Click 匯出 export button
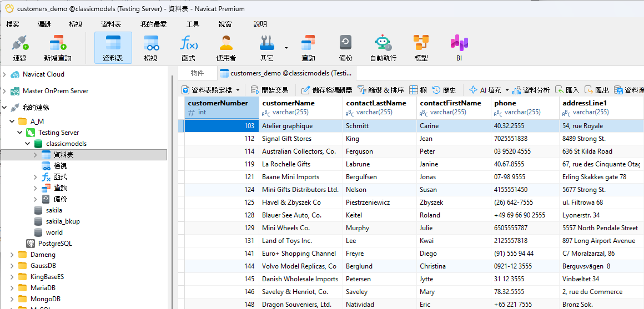The width and height of the screenshot is (644, 309). [x=597, y=90]
